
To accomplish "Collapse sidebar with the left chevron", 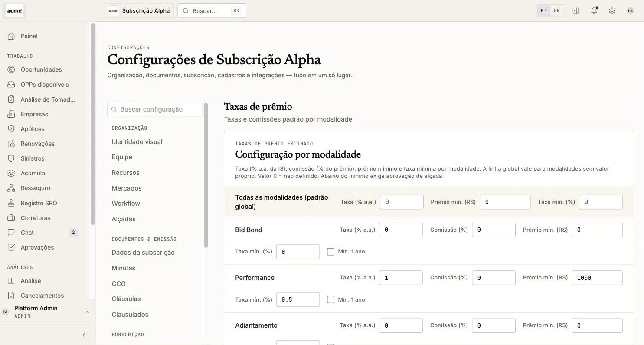I will pyautogui.click(x=84, y=335).
